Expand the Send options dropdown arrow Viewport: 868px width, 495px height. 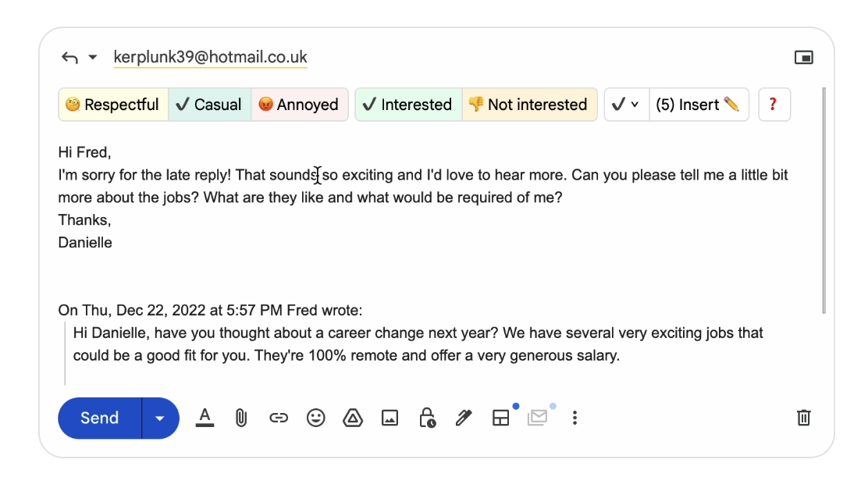(160, 418)
